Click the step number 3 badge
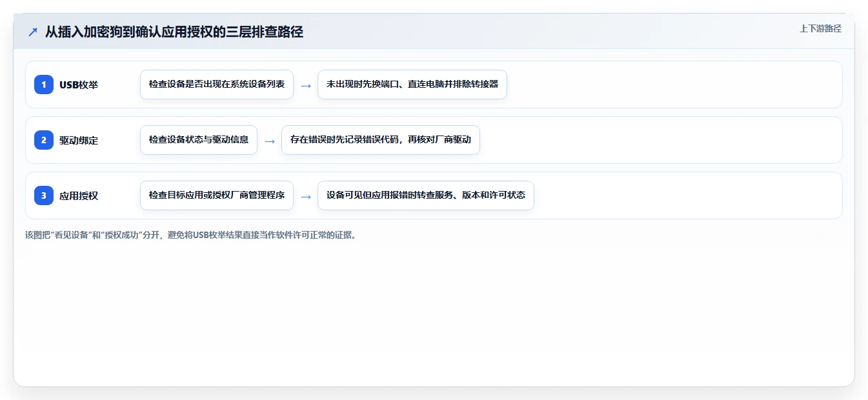868x400 pixels. click(44, 195)
